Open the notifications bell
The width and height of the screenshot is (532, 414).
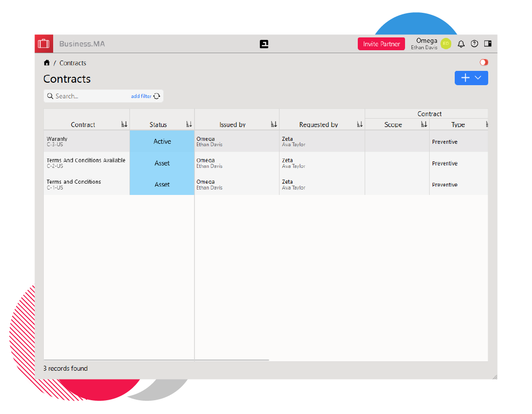(x=461, y=44)
